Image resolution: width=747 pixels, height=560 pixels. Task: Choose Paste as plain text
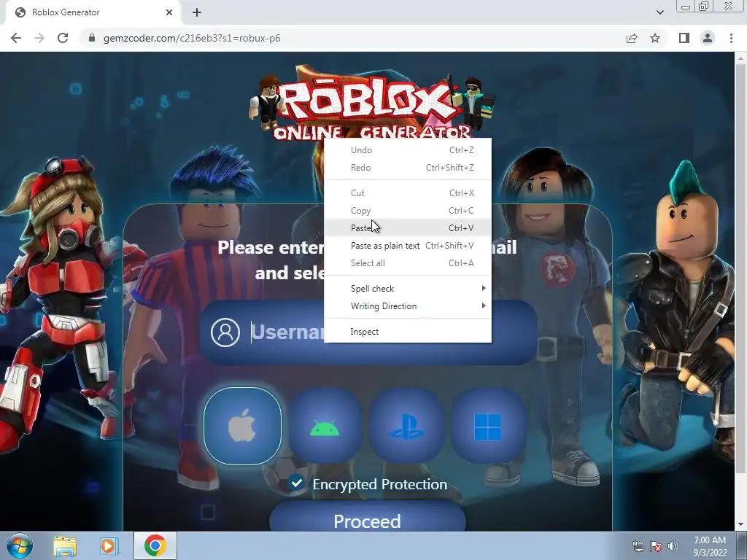(x=408, y=246)
